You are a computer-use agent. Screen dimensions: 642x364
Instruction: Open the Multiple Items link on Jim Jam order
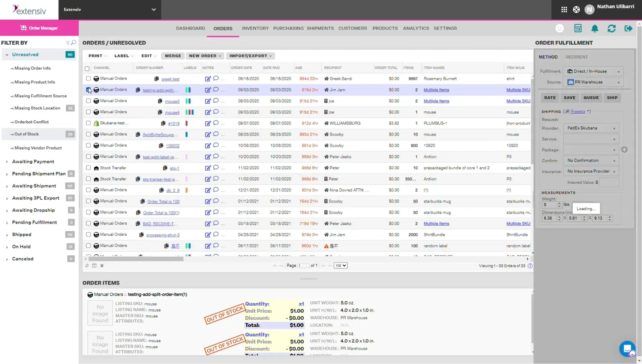coord(436,90)
